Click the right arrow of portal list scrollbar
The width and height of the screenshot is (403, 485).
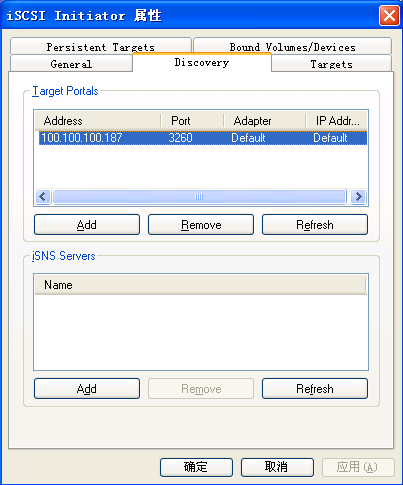pos(359,196)
